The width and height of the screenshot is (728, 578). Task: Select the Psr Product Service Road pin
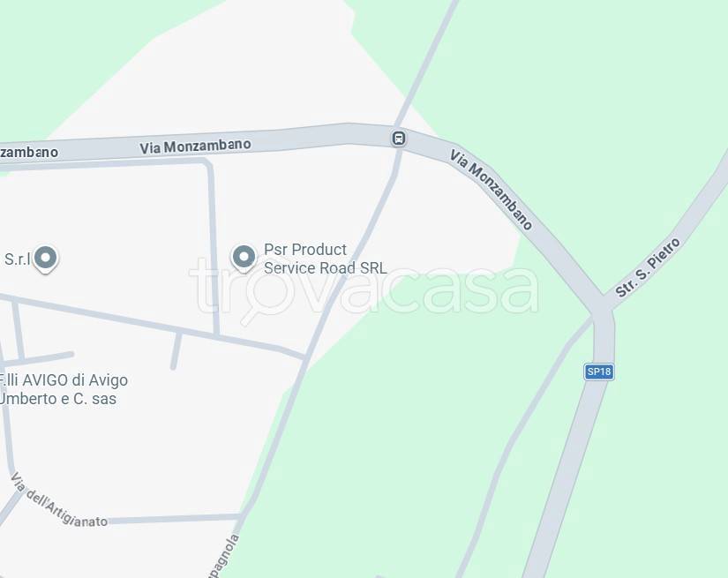pos(244,258)
